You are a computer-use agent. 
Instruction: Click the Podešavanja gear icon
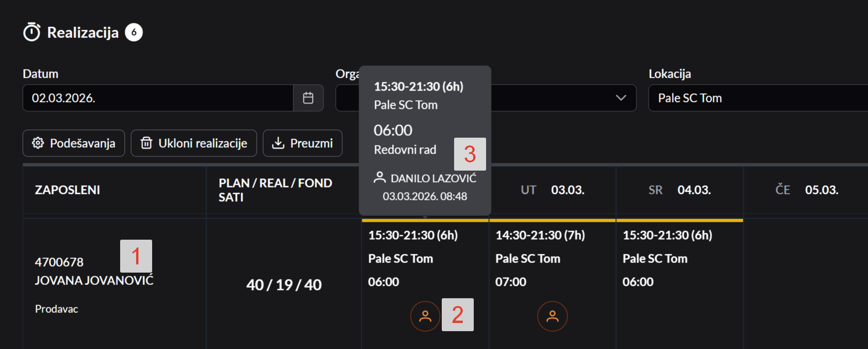(x=38, y=143)
